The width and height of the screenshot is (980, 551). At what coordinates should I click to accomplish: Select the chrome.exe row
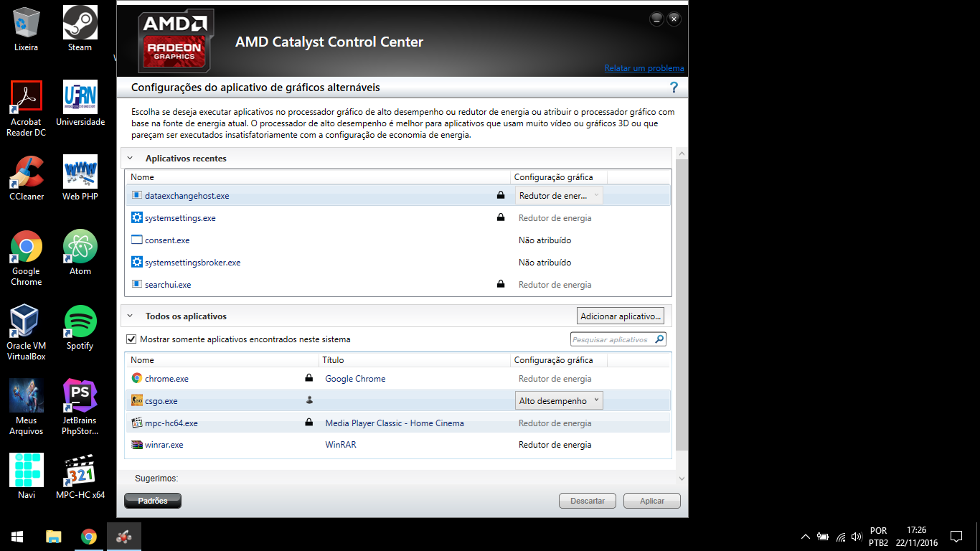398,378
